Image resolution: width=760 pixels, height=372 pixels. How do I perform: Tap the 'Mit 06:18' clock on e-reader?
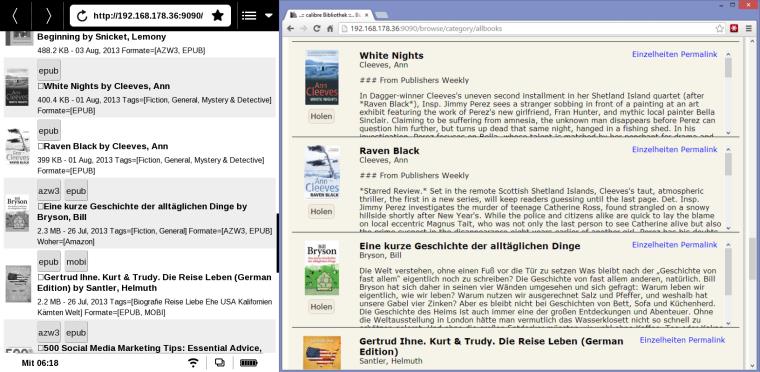[40, 363]
